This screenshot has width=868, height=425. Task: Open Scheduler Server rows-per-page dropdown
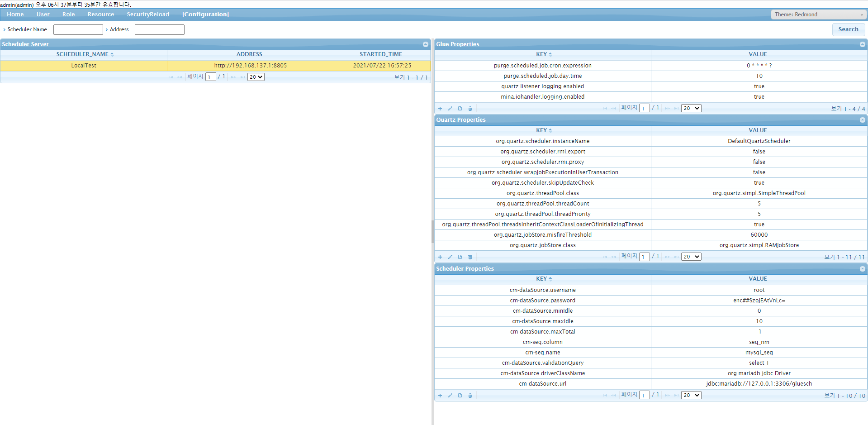[x=256, y=77]
